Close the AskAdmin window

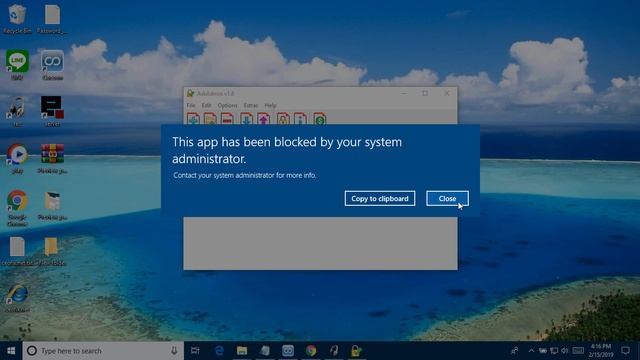447,93
